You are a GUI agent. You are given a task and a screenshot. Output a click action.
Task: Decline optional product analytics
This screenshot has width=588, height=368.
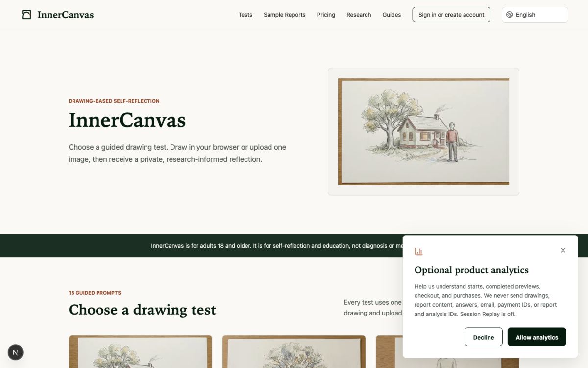pos(484,337)
